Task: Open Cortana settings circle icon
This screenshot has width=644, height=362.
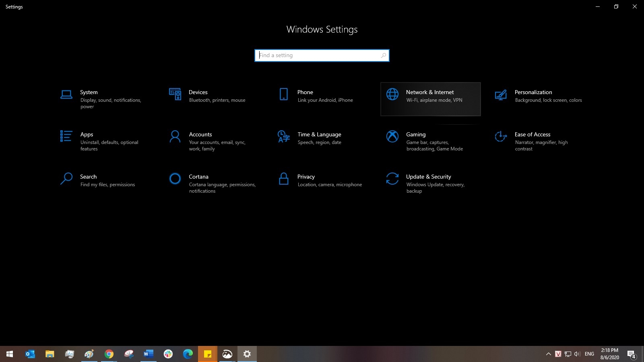Action: [175, 179]
